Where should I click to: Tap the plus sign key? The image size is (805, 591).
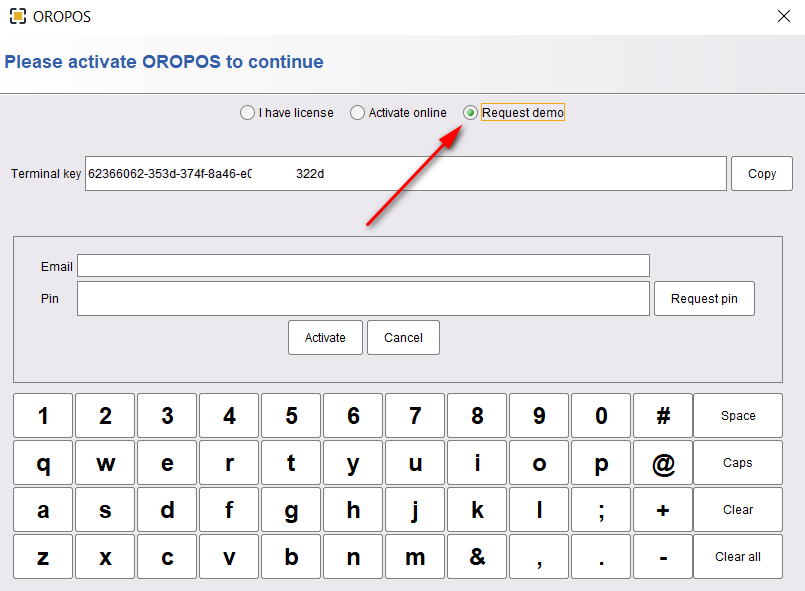663,509
